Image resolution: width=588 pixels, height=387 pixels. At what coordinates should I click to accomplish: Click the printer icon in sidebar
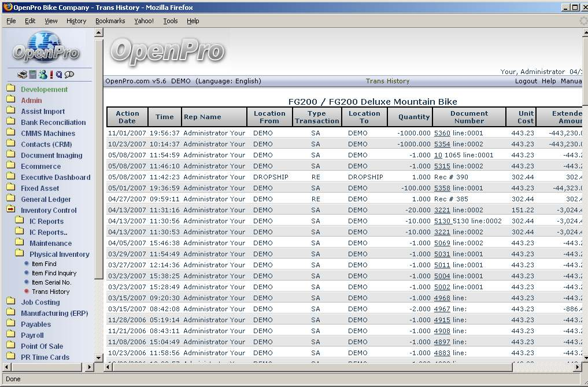(22, 75)
